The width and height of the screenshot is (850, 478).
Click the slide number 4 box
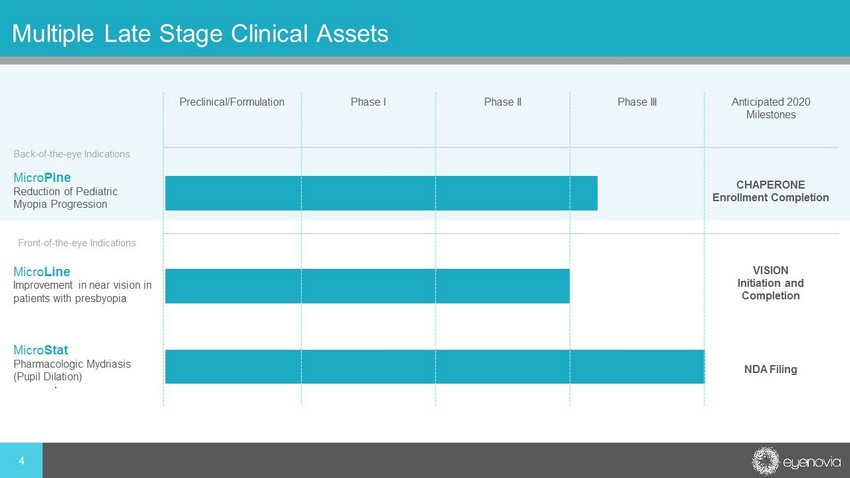[x=21, y=461]
